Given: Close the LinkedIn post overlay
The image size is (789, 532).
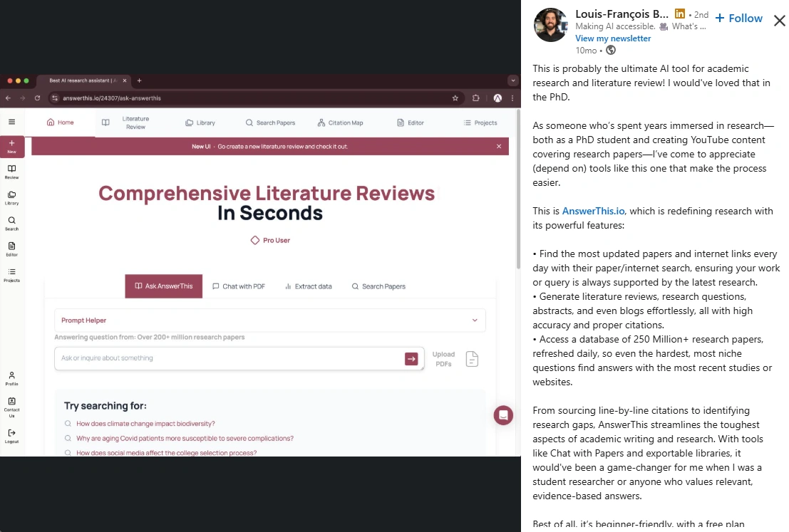Looking at the screenshot, I should click(780, 21).
